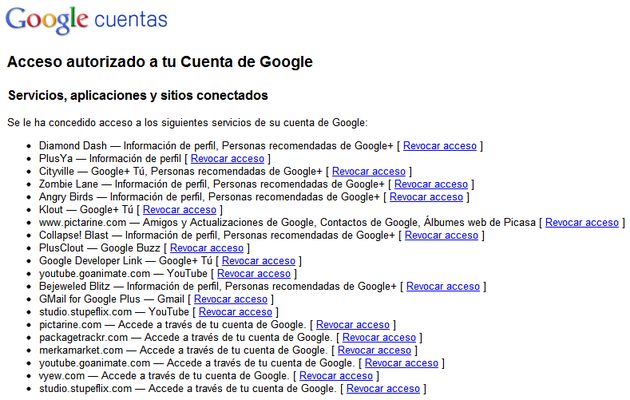Revoke access for Angry Birds
Image resolution: width=630 pixels, height=400 pixels.
426,197
